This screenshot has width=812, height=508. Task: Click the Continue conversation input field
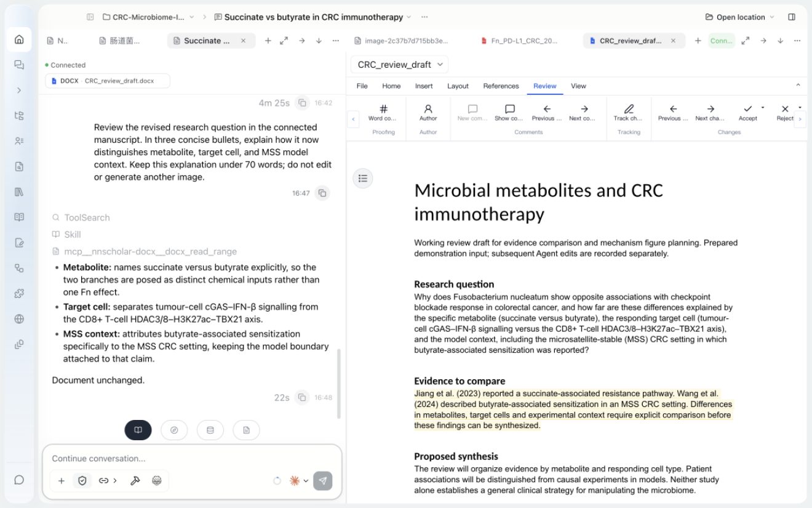coord(192,459)
